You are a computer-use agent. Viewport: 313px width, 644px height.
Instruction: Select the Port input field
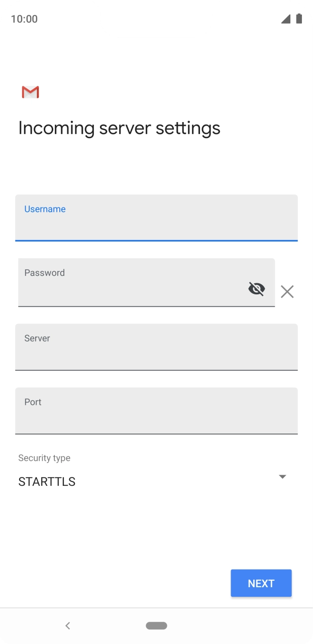pos(156,410)
